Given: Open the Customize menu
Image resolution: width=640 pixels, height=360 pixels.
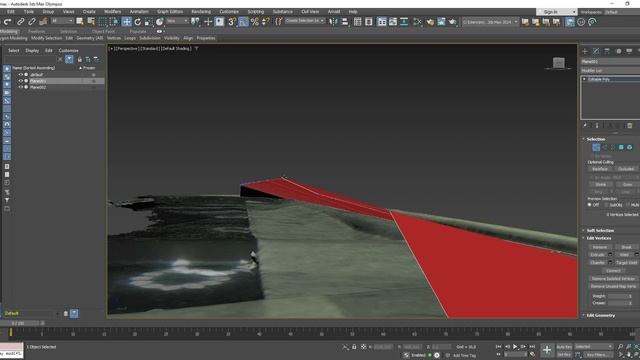Looking at the screenshot, I should point(229,12).
